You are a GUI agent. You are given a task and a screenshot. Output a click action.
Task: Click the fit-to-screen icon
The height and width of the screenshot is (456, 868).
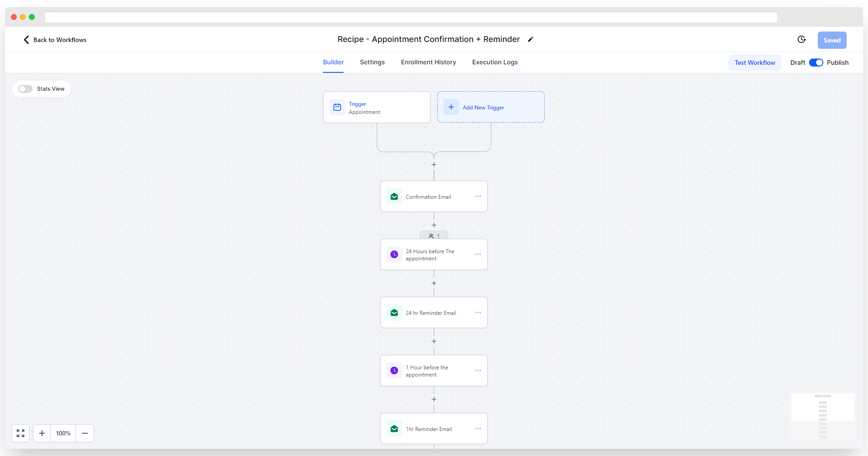(x=21, y=433)
